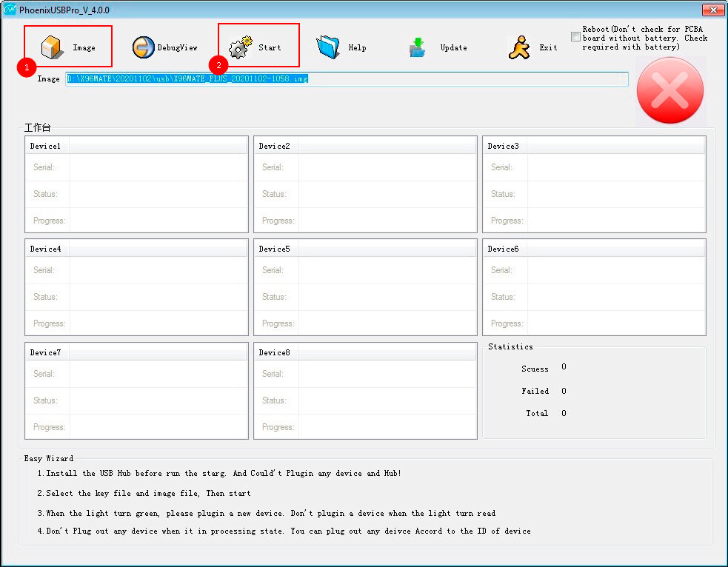
Task: Click the Total count in Statistics
Action: pyautogui.click(x=564, y=413)
